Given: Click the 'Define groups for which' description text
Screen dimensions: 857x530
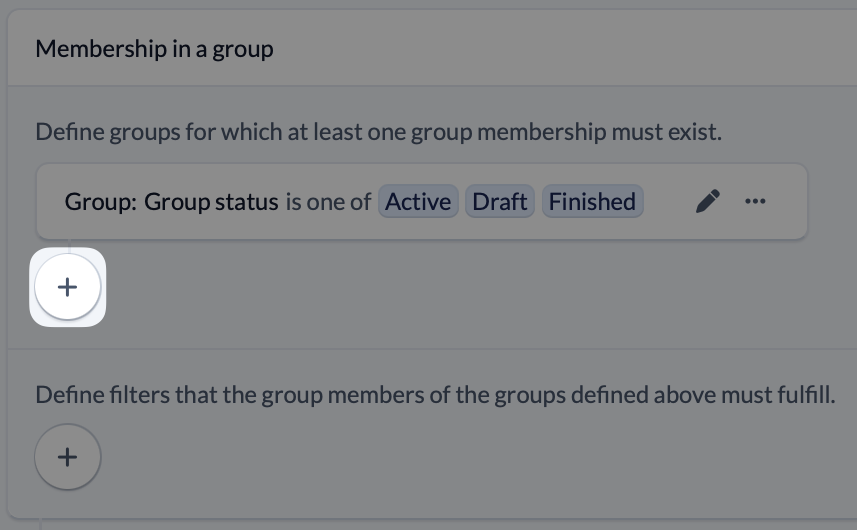Looking at the screenshot, I should tap(150, 132).
